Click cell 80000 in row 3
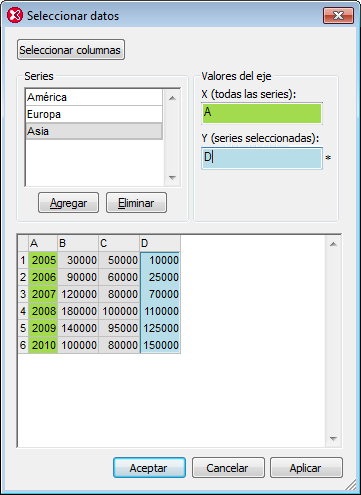This screenshot has width=361, height=495. [119, 294]
